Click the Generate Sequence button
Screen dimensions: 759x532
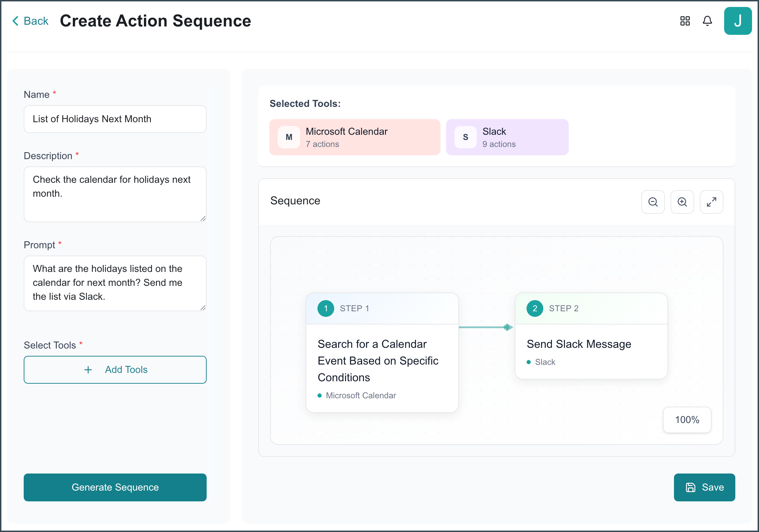(x=115, y=487)
